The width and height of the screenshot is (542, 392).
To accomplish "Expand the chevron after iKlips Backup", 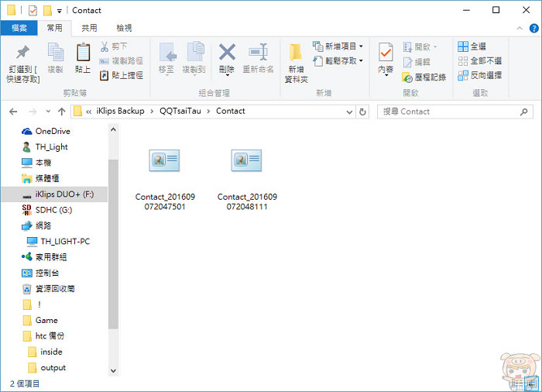I will pyautogui.click(x=152, y=112).
